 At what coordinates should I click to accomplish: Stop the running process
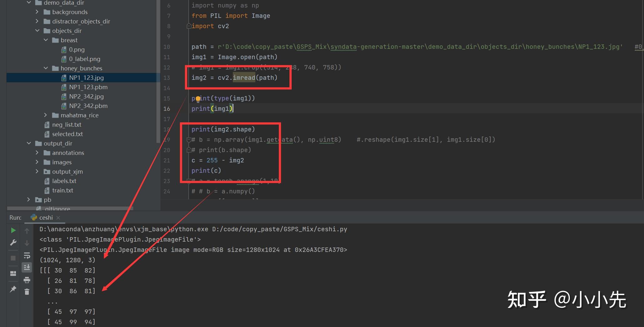point(13,258)
